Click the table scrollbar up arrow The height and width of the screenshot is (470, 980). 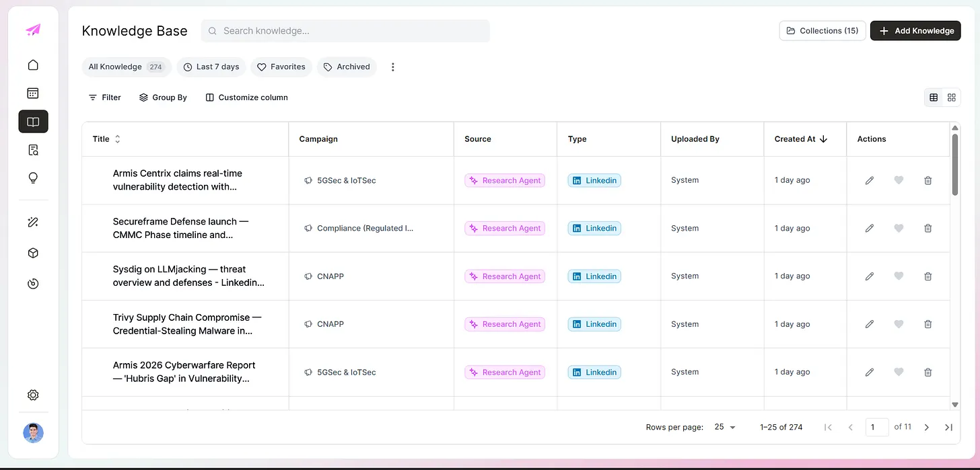[955, 128]
